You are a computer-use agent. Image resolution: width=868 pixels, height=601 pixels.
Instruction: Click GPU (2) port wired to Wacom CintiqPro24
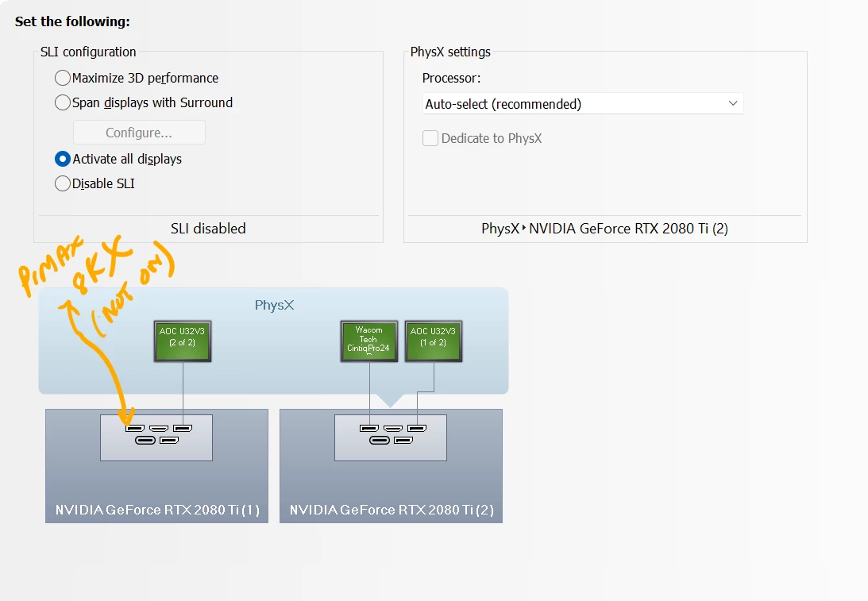[x=369, y=429]
